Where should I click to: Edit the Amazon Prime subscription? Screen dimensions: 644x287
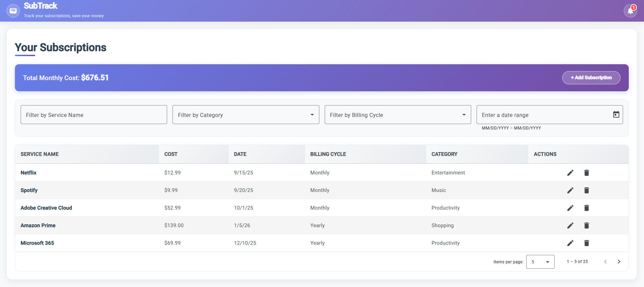pos(570,225)
